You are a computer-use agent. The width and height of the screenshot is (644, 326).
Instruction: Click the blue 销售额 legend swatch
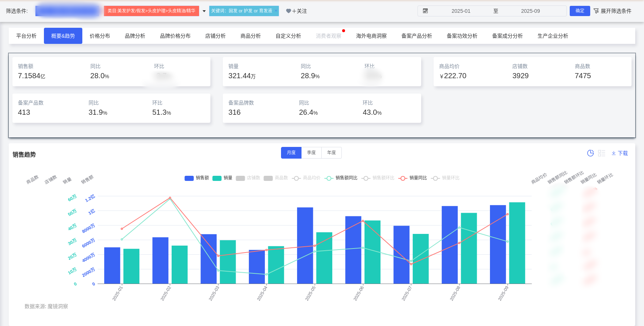pos(189,178)
